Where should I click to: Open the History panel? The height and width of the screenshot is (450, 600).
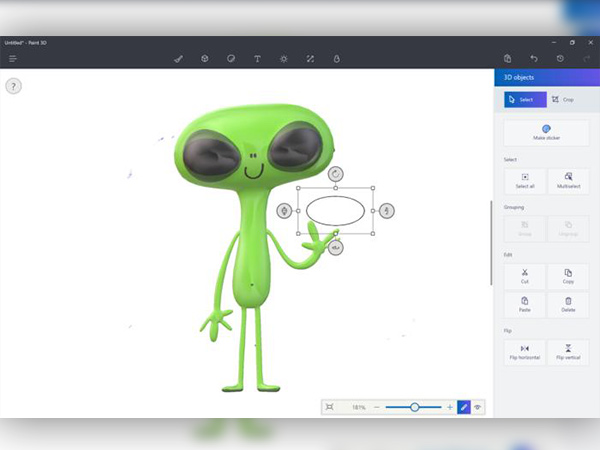(x=560, y=59)
